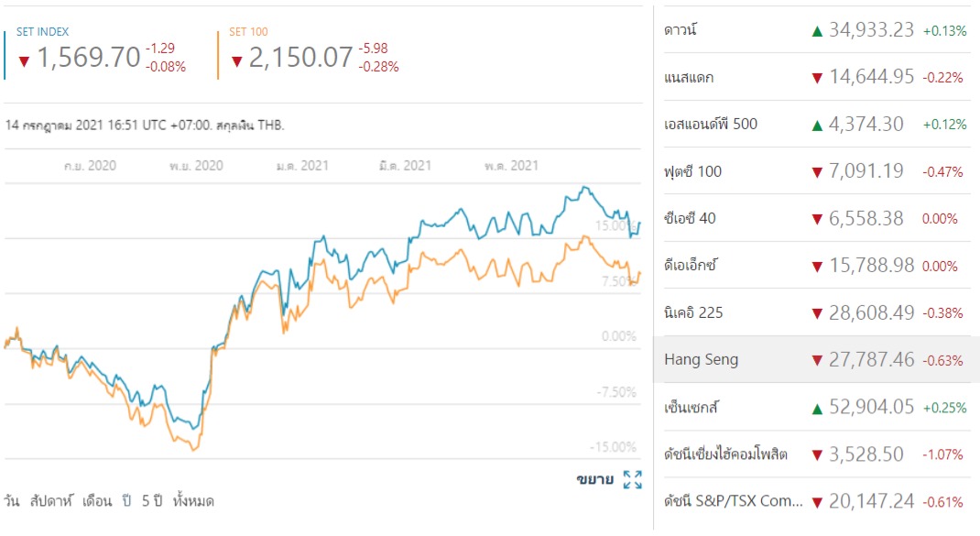Click the red down arrow beside 2,150.07
Viewport: 980px width, 536px height.
click(236, 61)
